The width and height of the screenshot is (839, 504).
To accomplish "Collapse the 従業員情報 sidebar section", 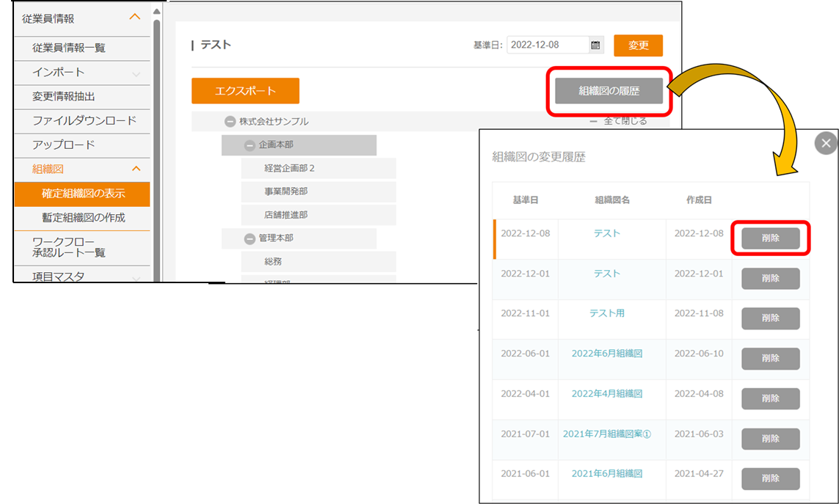I will coord(134,18).
